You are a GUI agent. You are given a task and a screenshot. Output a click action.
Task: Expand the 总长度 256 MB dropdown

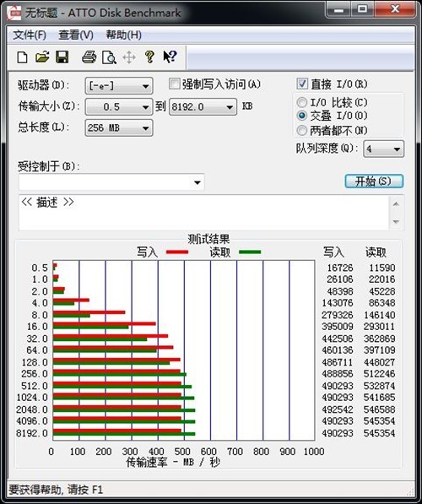[x=119, y=128]
